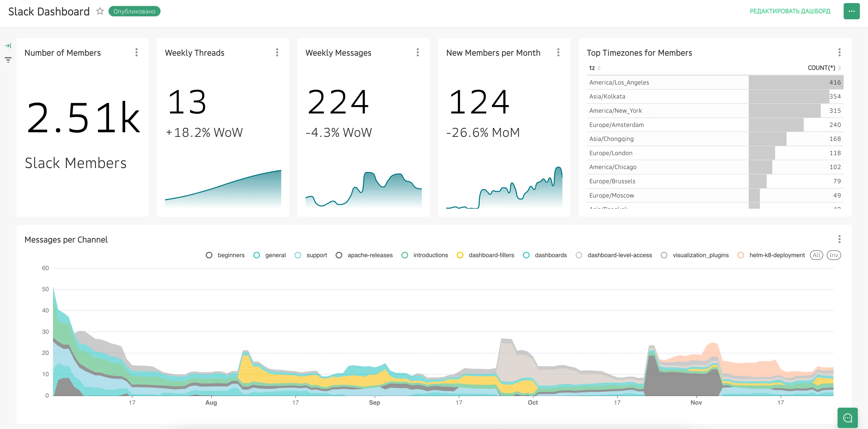Invert the legend selection with the Inv button
This screenshot has width=868, height=429.
click(x=834, y=255)
